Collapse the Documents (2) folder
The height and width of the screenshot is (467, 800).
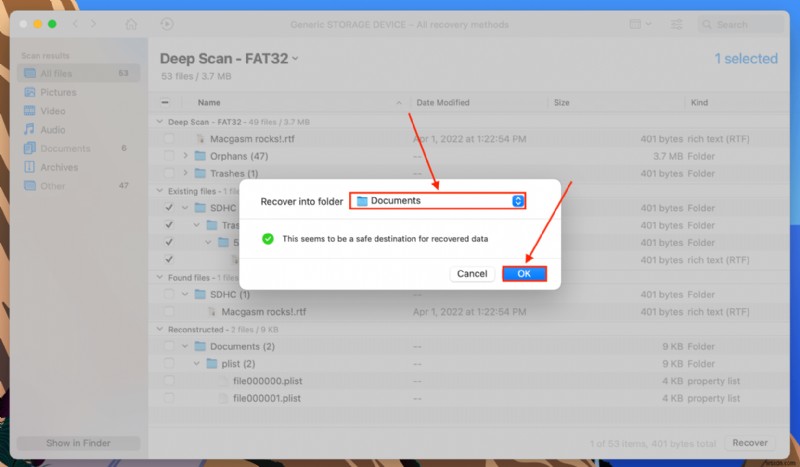(185, 347)
